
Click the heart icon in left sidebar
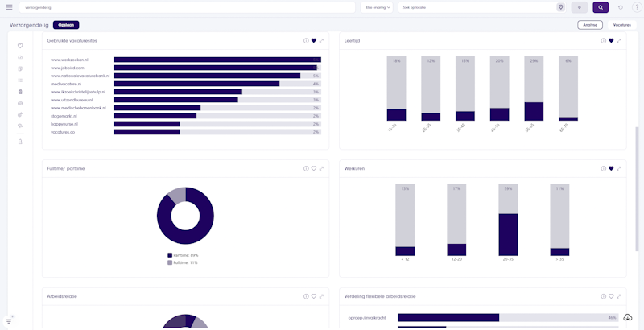pyautogui.click(x=19, y=46)
